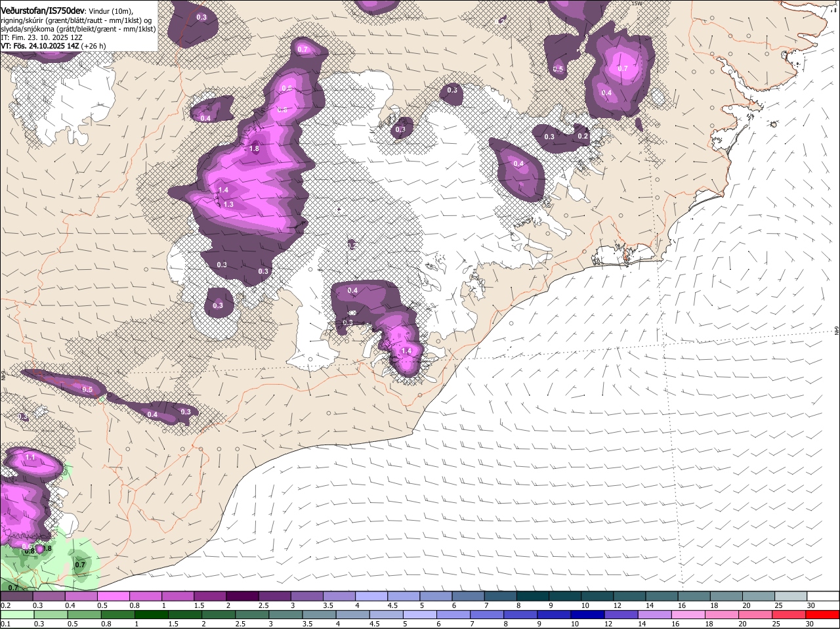
Task: Click the bright pink 0.5–0.8 swatch in snow legend
Action: [x=114, y=596]
